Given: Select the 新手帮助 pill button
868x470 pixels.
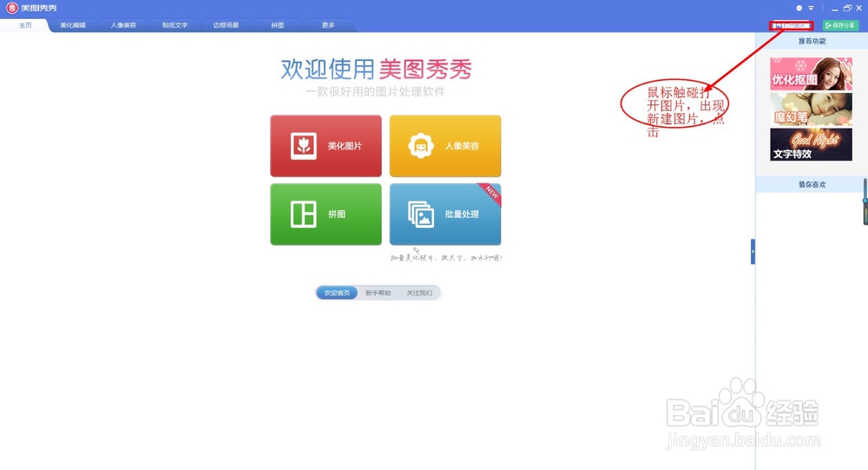Looking at the screenshot, I should pyautogui.click(x=378, y=293).
